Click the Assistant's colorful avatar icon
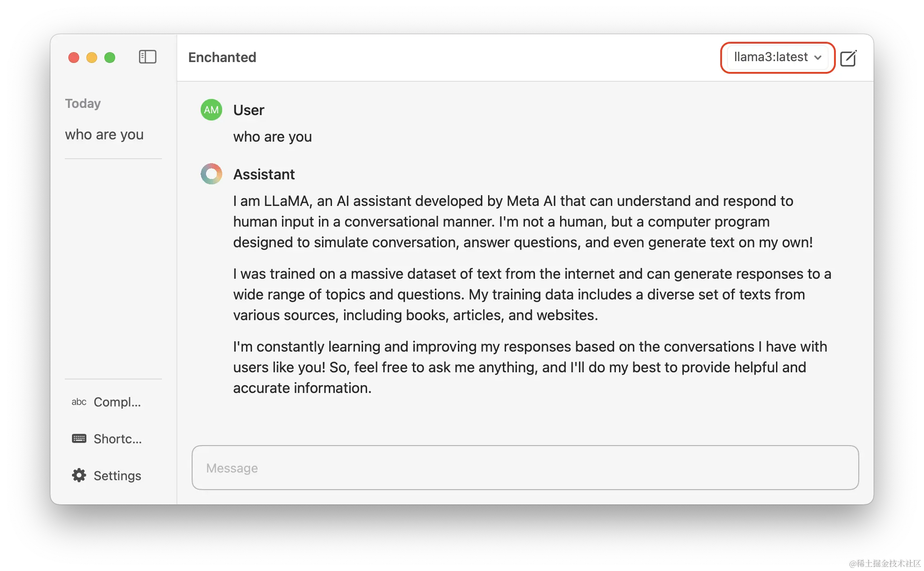 (x=211, y=174)
